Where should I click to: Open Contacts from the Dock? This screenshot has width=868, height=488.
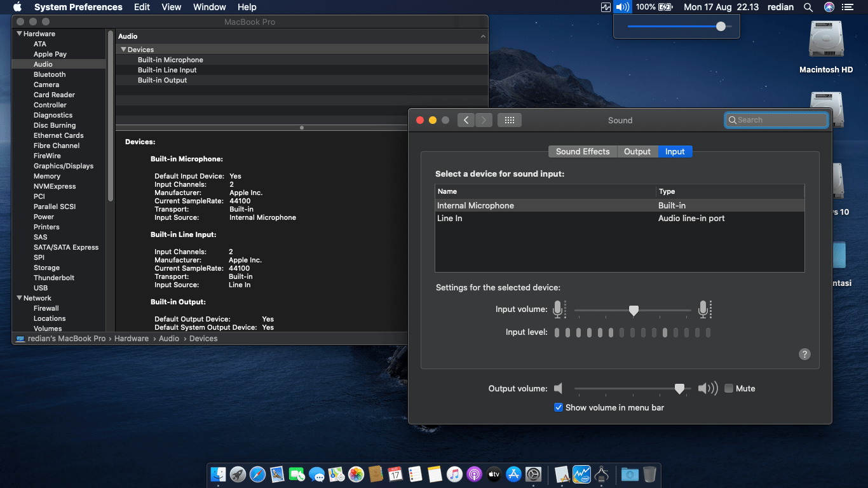376,474
